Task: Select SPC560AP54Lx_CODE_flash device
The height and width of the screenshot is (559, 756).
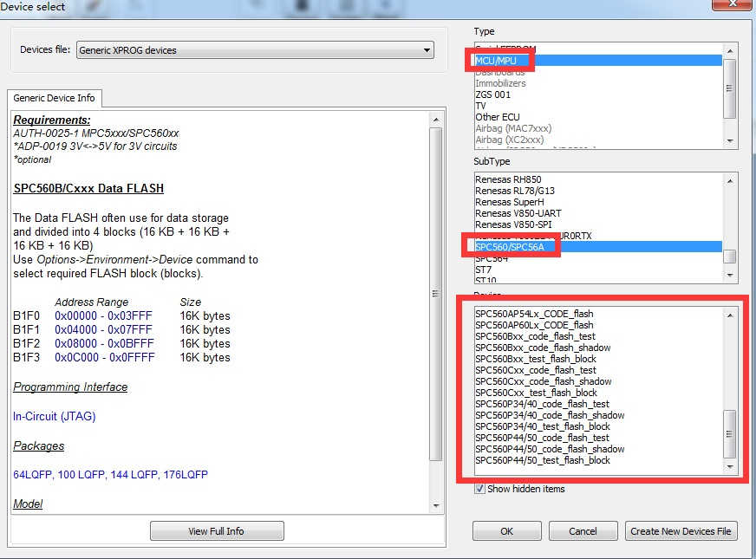Action: (x=598, y=314)
